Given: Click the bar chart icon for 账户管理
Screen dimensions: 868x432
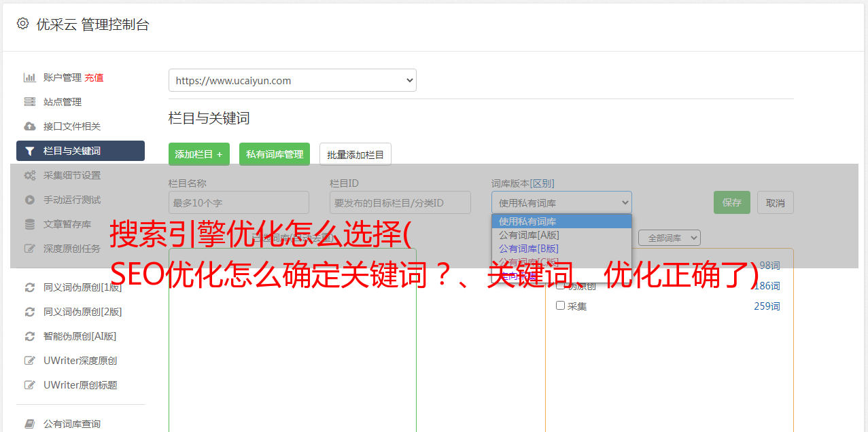Looking at the screenshot, I should (30, 77).
